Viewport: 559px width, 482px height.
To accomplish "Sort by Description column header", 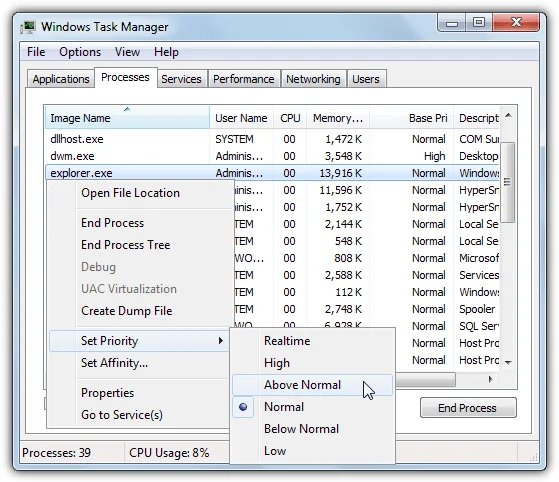I will [477, 118].
